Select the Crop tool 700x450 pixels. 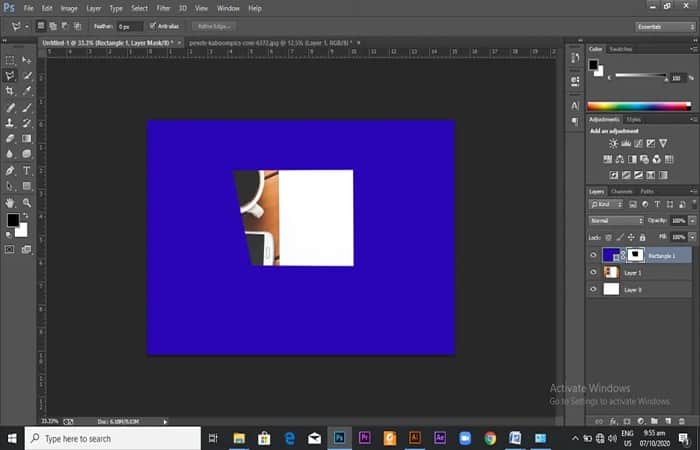(x=10, y=91)
